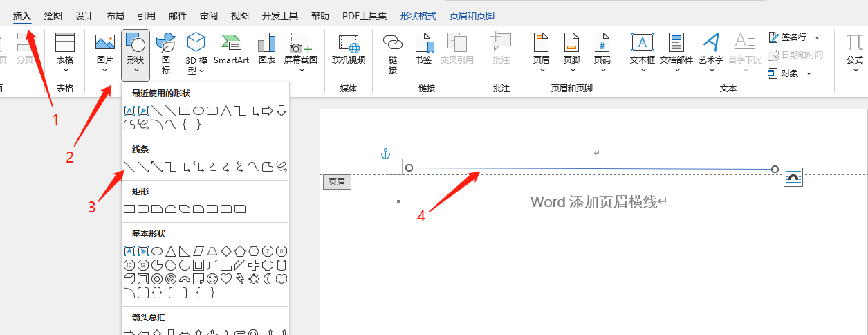Viewport: 868px width, 335px height.
Task: Click the right endpoint handle of the line
Action: point(775,169)
